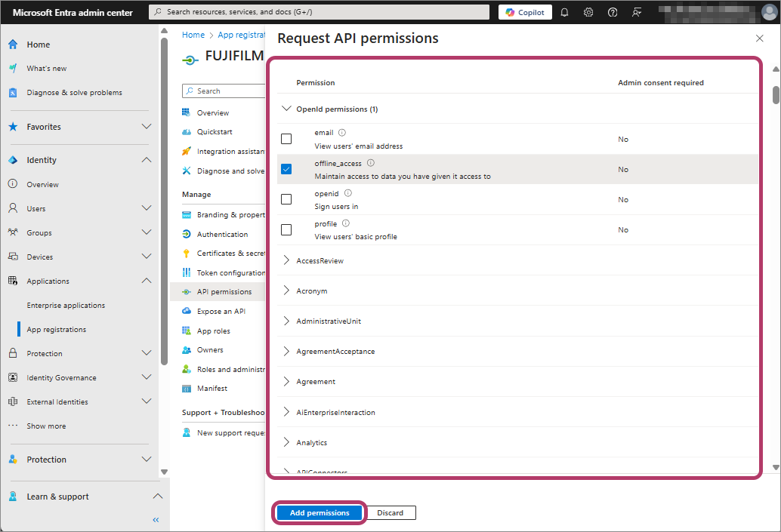Click the Identity Governance icon
This screenshot has width=781, height=532.
point(13,378)
